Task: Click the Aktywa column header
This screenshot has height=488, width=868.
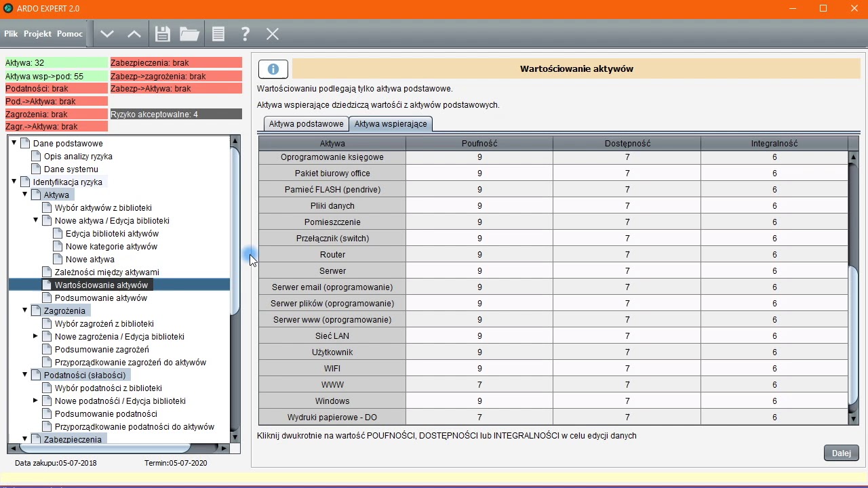Action: tap(332, 143)
